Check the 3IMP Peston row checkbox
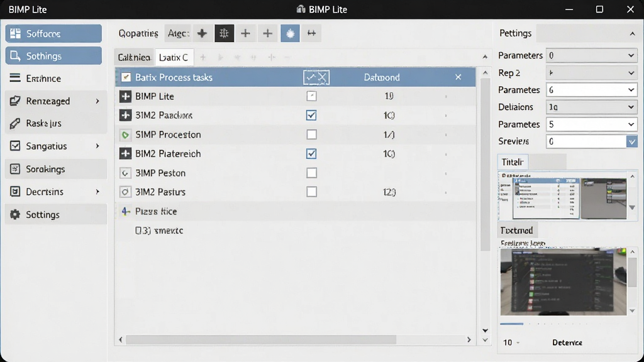 [311, 173]
